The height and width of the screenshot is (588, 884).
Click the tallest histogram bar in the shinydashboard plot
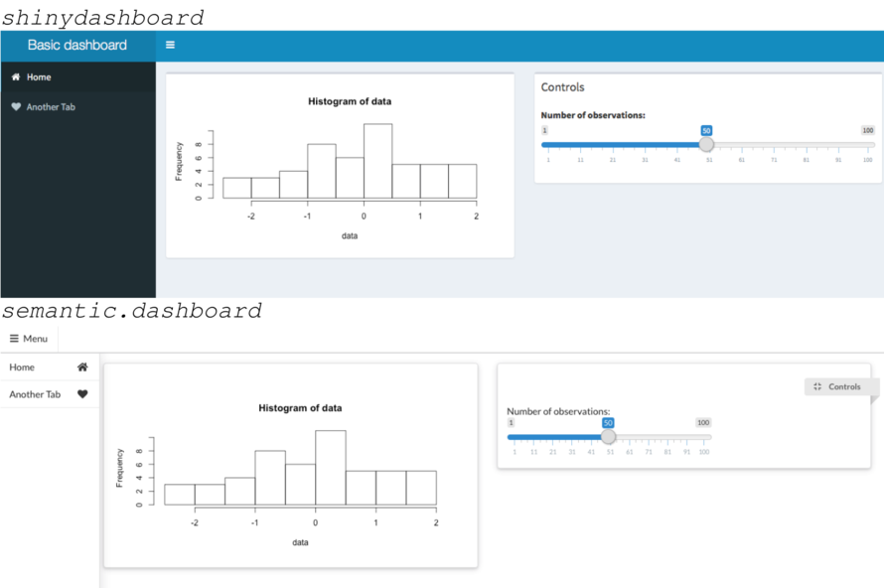[x=377, y=161]
